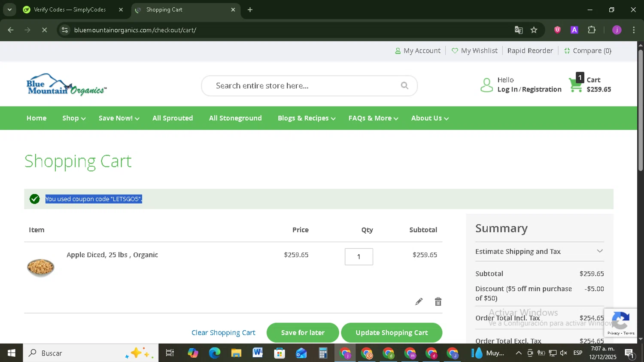Open Rapid Reorder link

click(530, 51)
